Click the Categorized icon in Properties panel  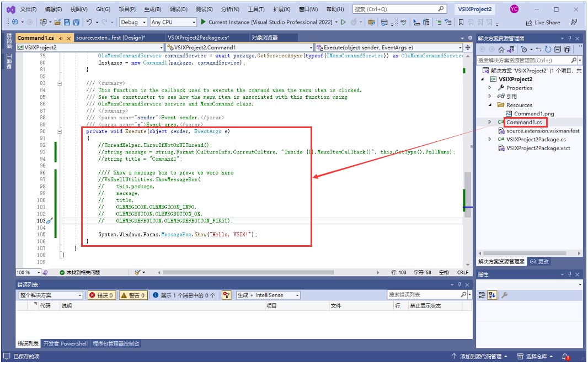point(482,295)
